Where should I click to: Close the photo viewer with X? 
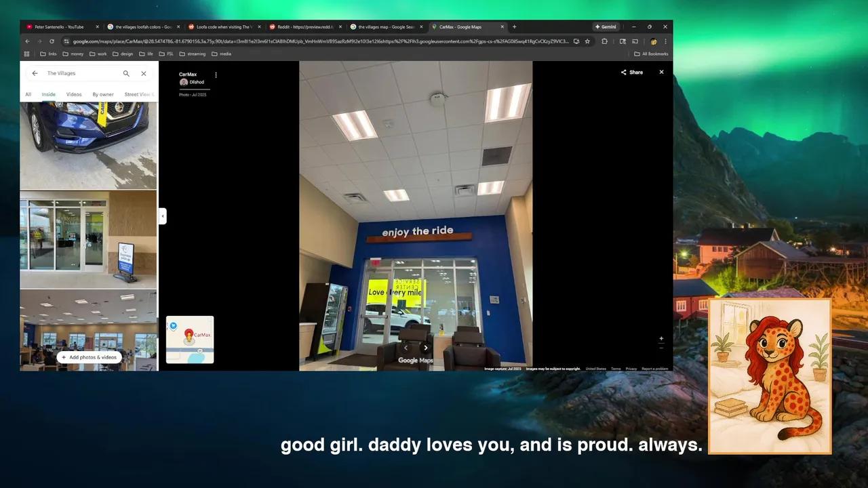(x=661, y=72)
